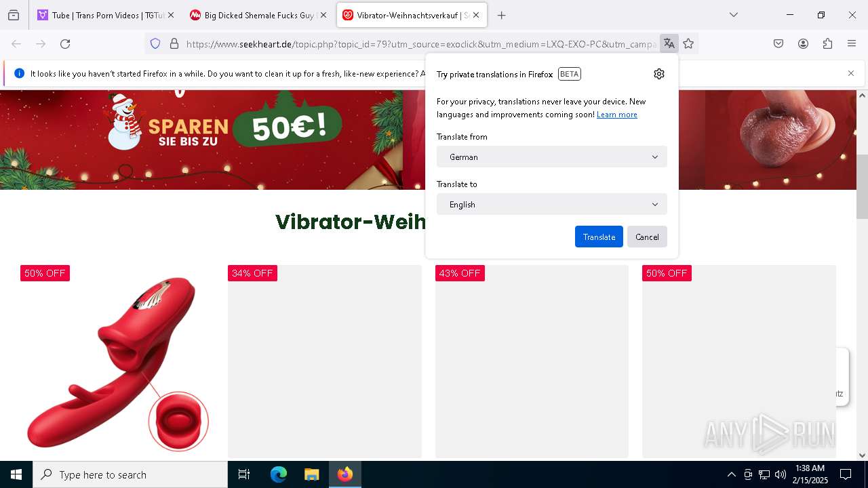Open Firefox account icon
This screenshot has width=868, height=488.
[x=803, y=44]
